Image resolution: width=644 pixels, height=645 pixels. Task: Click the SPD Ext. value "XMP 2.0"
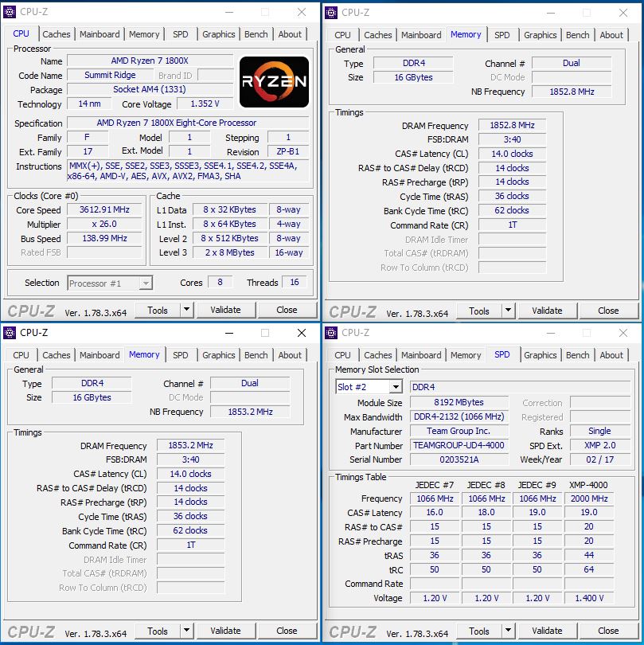point(600,445)
